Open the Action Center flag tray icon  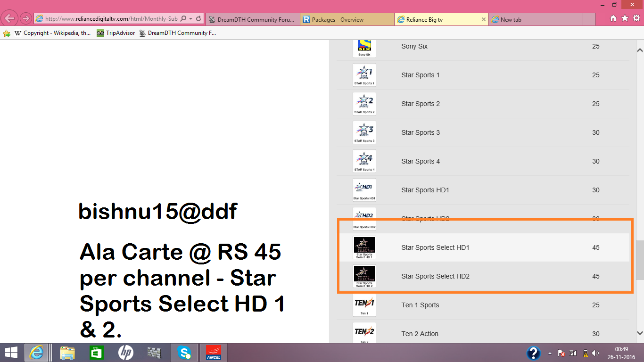[561, 353]
